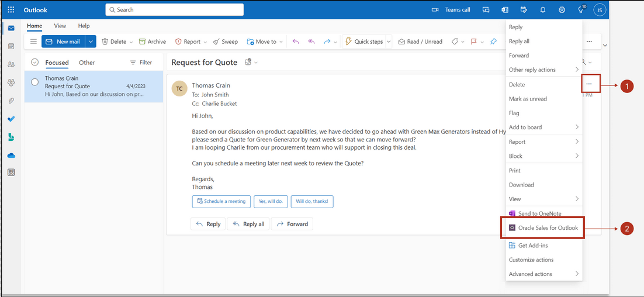Click the Sweep broom button
The height and width of the screenshot is (297, 644).
(x=226, y=42)
